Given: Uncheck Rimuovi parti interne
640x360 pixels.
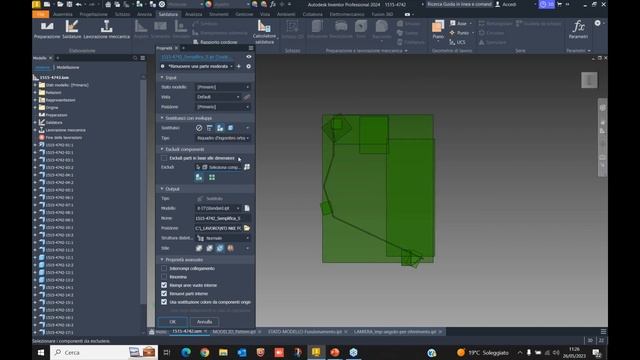Looking at the screenshot, I should [x=164, y=293].
